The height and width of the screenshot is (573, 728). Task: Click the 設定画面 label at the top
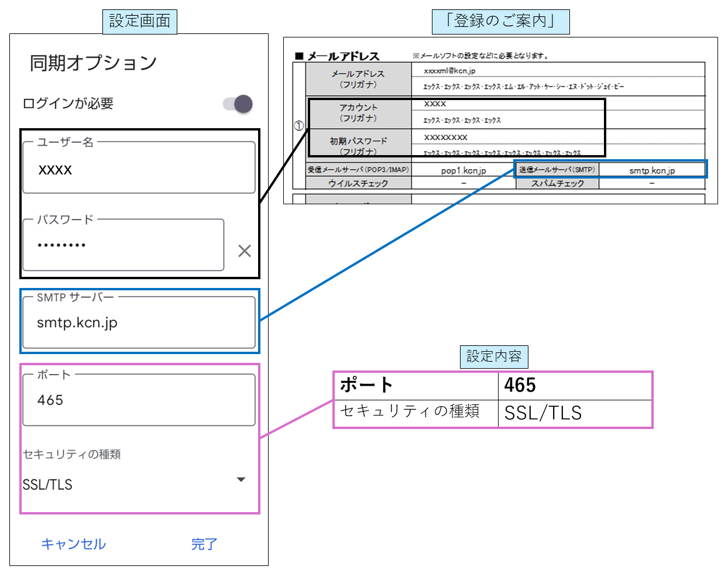click(140, 20)
